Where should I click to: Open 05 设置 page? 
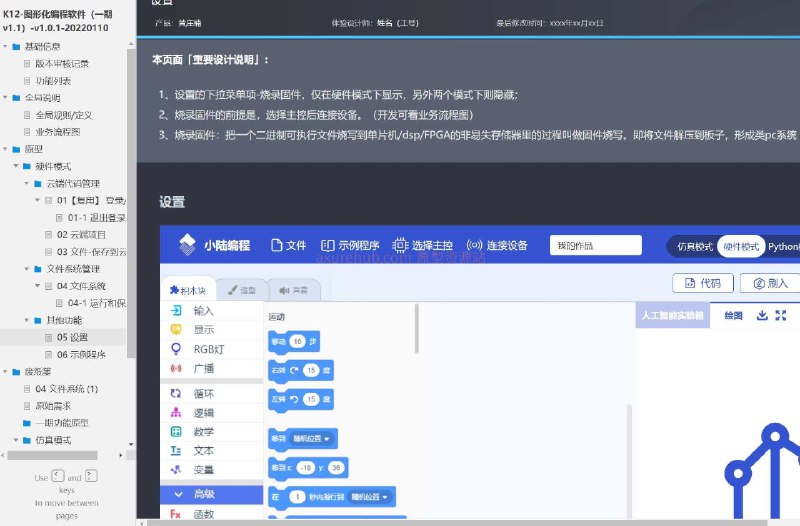tap(72, 337)
